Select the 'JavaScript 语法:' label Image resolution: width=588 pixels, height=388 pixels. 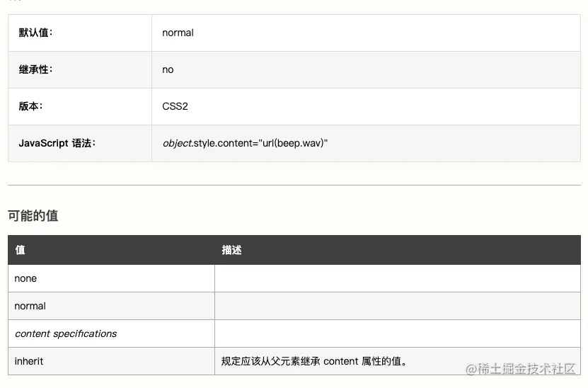click(57, 143)
